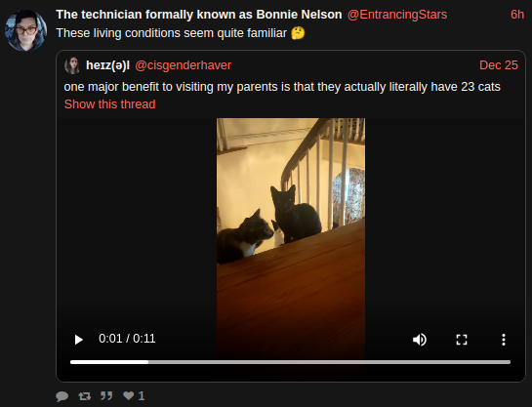Open the @EntrancingStars handle link

pos(397,15)
